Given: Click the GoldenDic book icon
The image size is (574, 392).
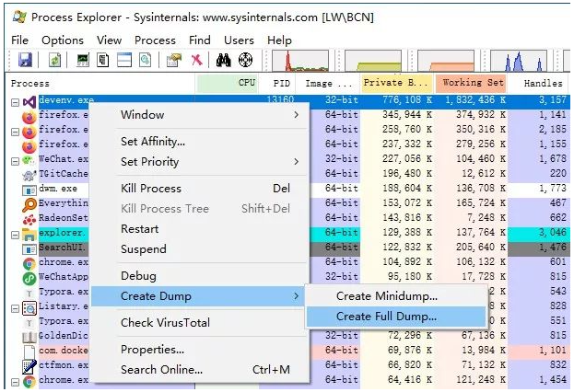Looking at the screenshot, I should [29, 337].
